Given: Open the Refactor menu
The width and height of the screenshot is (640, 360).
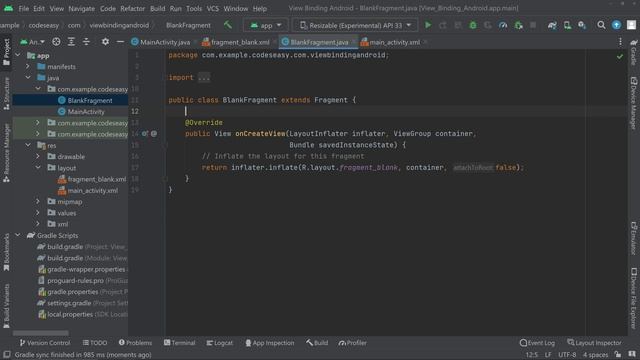Looking at the screenshot, I should [x=133, y=8].
